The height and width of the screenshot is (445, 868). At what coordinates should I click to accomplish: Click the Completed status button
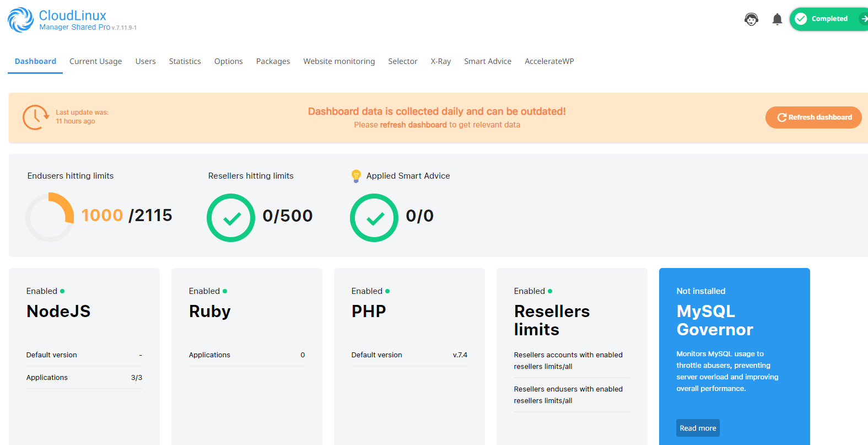[x=829, y=19]
